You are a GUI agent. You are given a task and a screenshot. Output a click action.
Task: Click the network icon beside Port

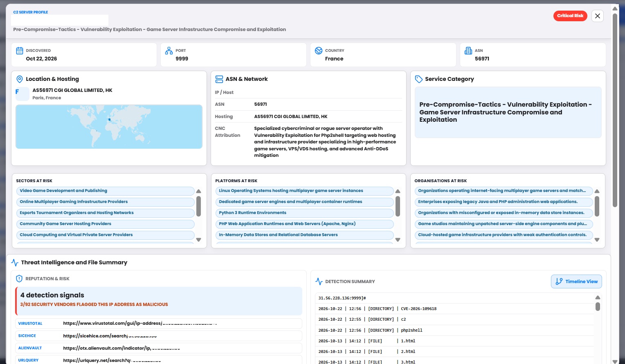[x=169, y=51]
